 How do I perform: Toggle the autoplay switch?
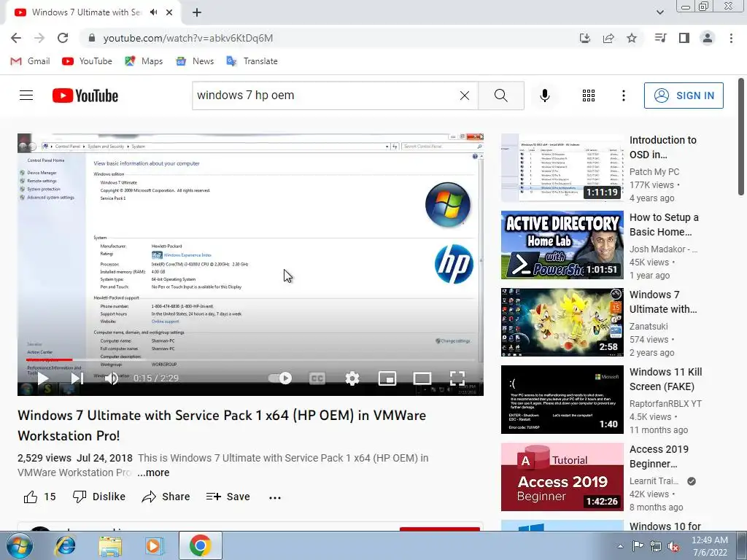click(x=280, y=378)
